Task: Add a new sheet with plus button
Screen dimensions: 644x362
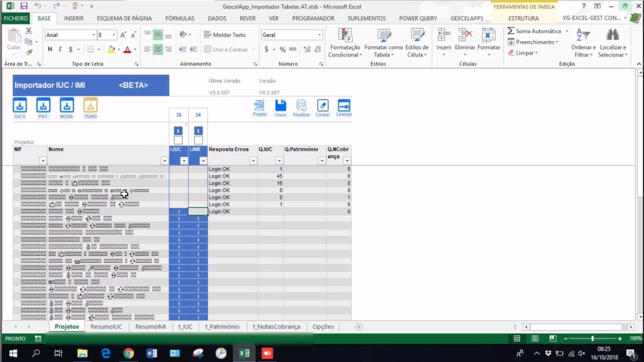Action: pos(359,327)
